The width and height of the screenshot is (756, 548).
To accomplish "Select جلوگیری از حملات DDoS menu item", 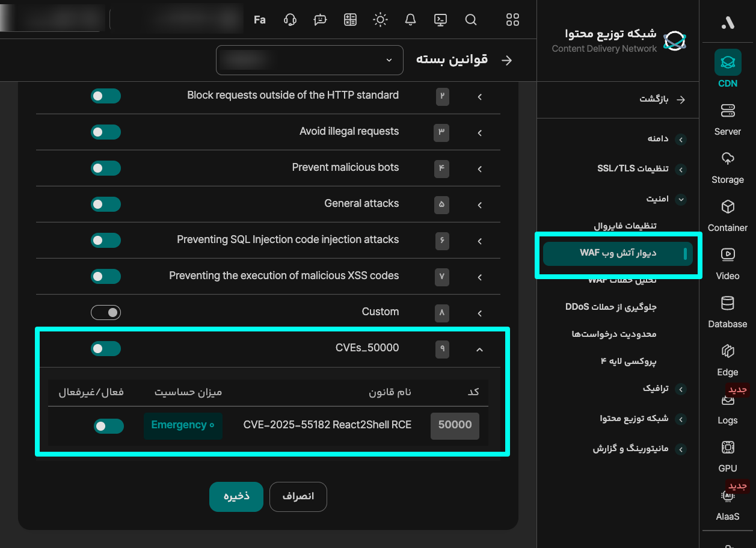I will coord(610,307).
